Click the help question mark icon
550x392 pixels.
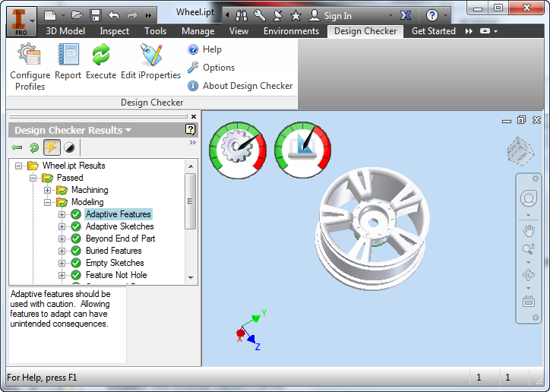(x=431, y=15)
